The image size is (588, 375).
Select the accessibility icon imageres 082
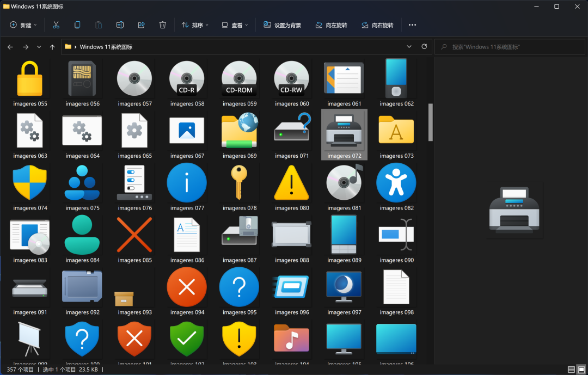396,183
